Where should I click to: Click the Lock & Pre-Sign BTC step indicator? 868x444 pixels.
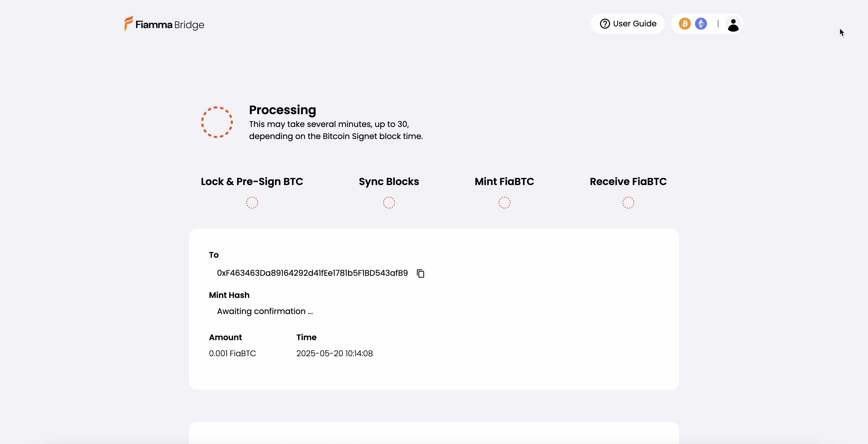(252, 203)
